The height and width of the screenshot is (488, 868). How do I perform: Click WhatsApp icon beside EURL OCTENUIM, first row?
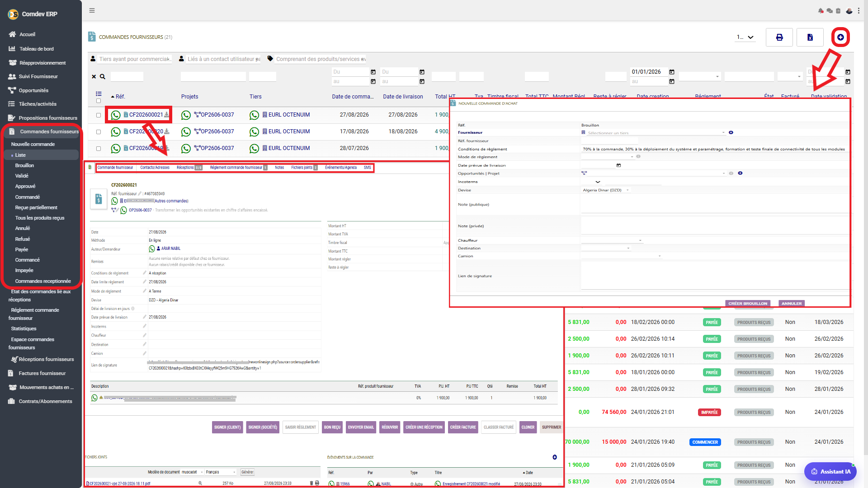click(254, 115)
